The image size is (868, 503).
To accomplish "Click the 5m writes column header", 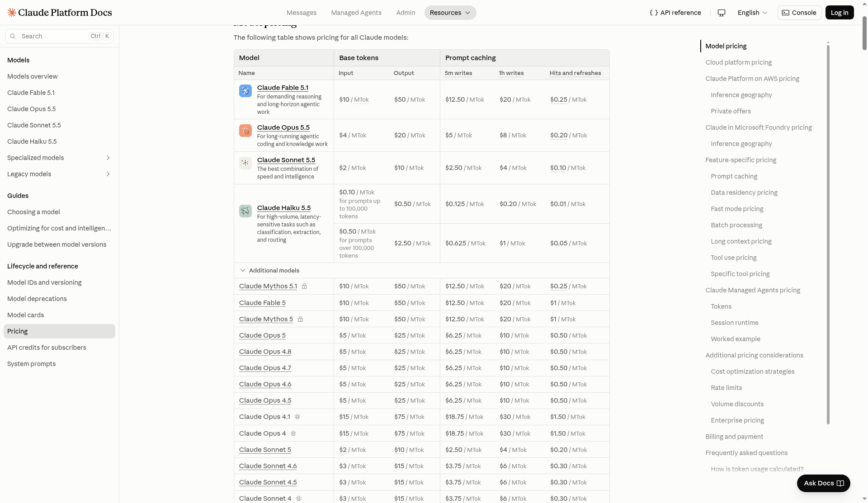I will coord(458,73).
